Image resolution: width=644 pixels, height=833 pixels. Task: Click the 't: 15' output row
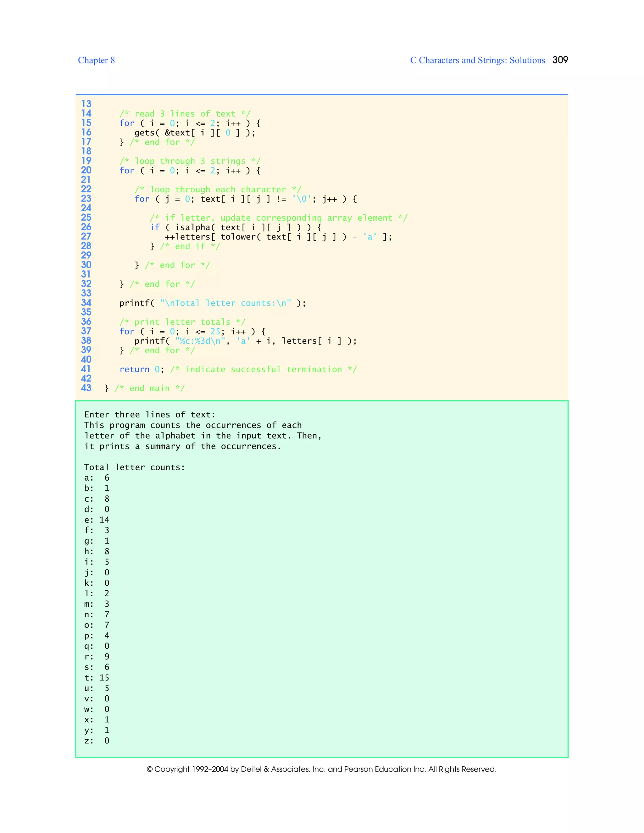pyautogui.click(x=97, y=678)
